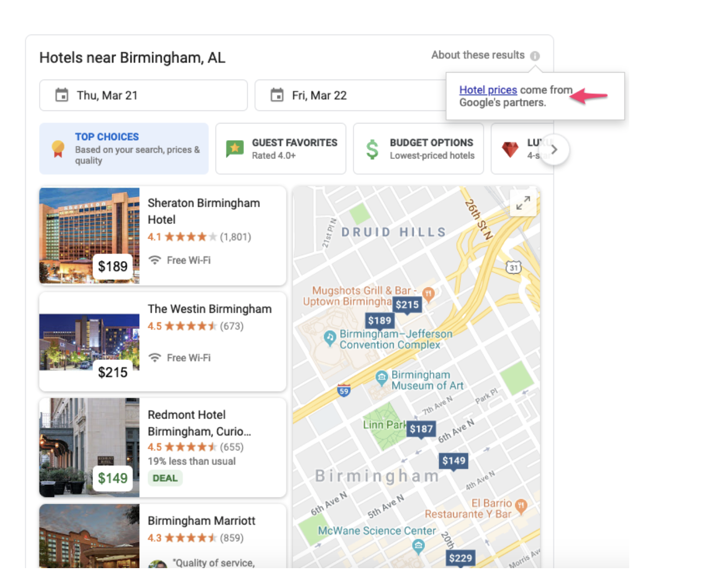Click the green star flag icon in Guest Favorites
Screen dimensions: 713x588
(235, 149)
